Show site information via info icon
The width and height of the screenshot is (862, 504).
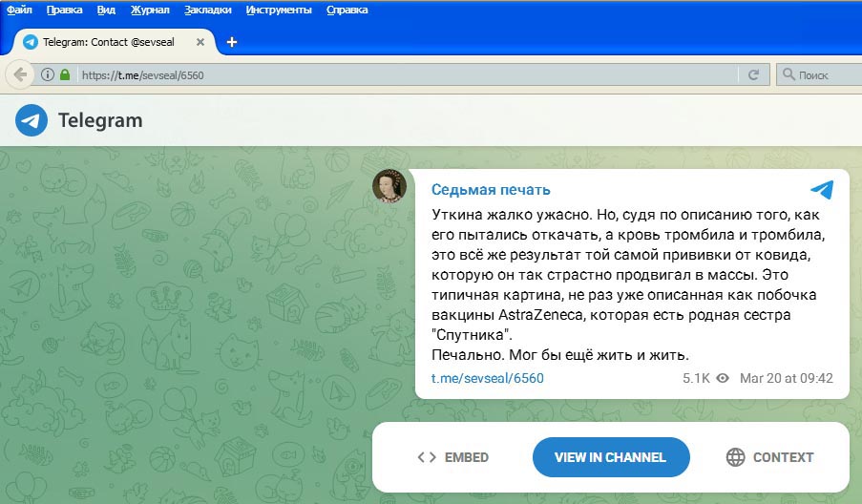(x=48, y=74)
